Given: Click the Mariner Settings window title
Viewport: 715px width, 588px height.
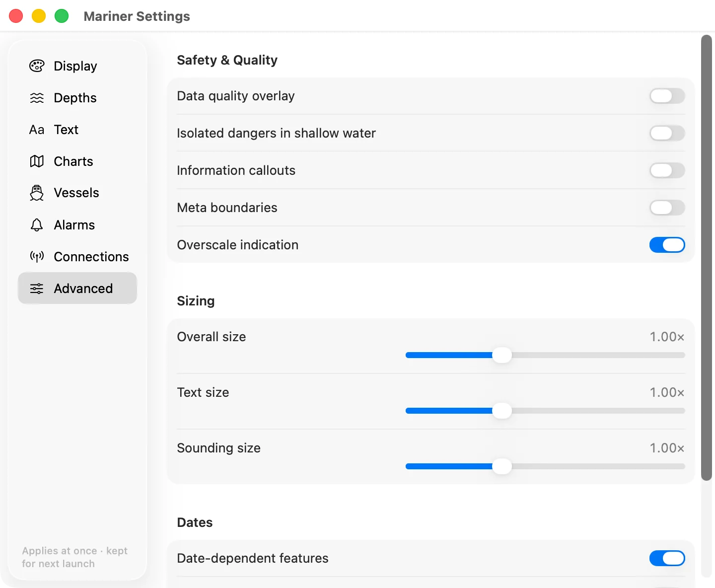Looking at the screenshot, I should pos(137,16).
